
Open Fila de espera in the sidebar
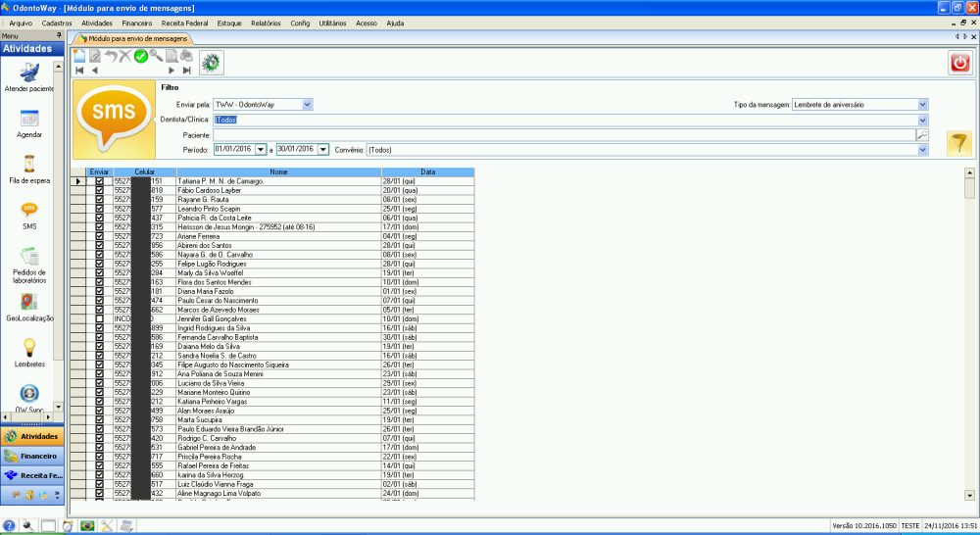pos(28,170)
